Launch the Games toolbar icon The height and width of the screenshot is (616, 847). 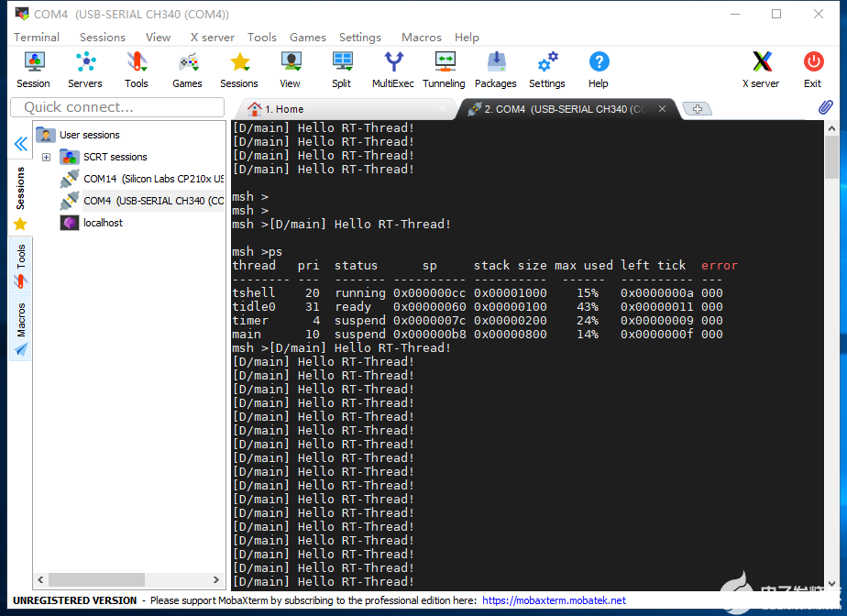(x=187, y=70)
